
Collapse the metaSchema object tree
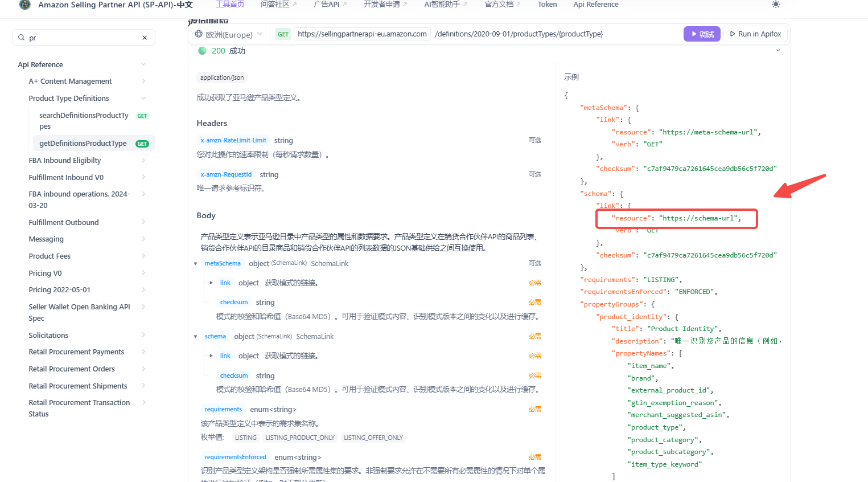point(195,264)
